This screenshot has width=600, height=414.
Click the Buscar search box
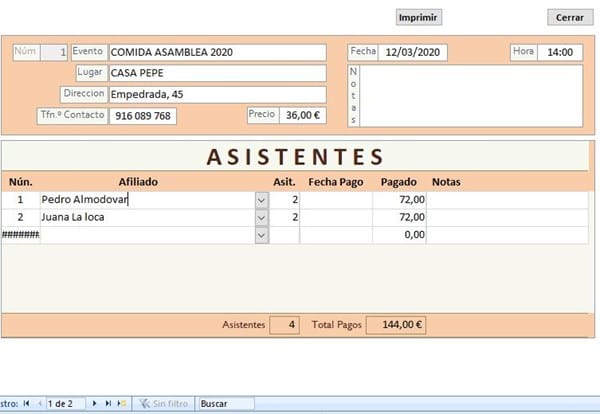227,404
